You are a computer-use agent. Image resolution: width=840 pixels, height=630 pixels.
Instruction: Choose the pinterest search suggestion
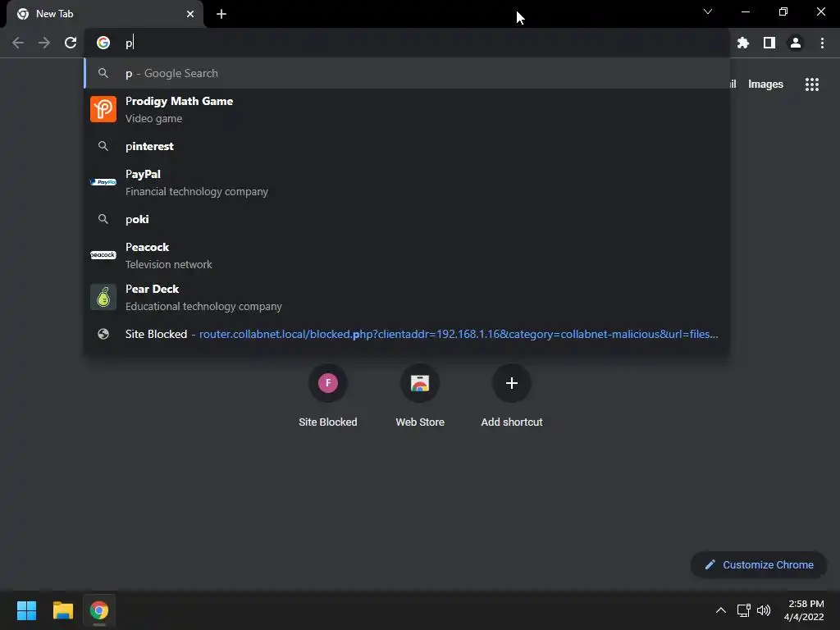(407, 146)
